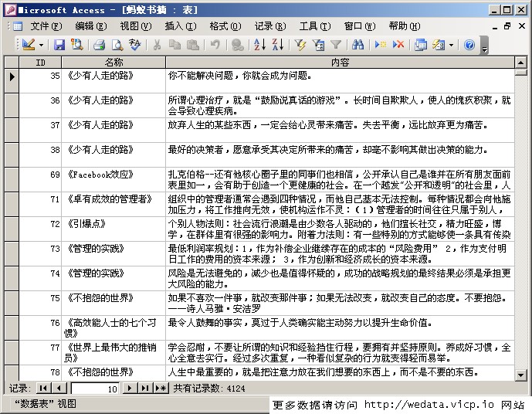Go to next record navigation button

130,388
